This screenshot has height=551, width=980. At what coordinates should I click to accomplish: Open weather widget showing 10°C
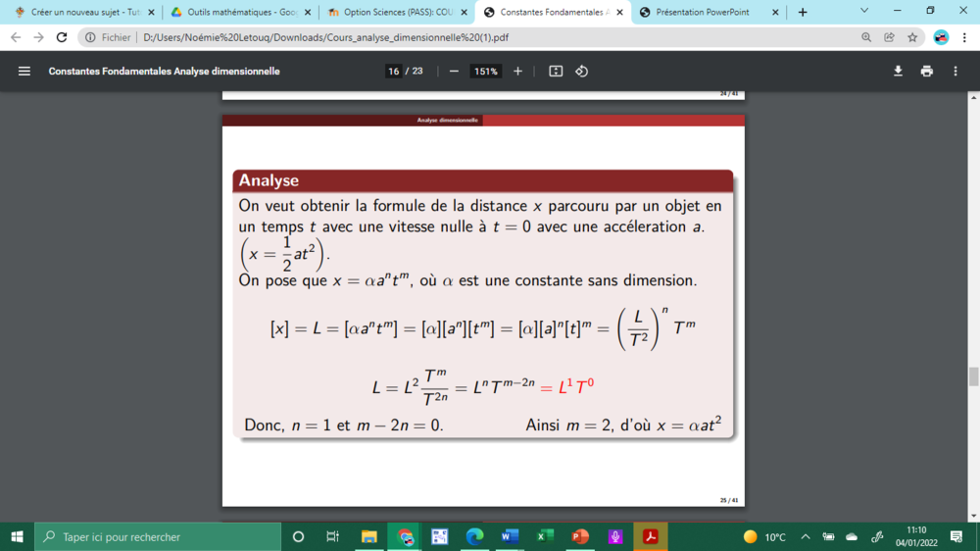click(764, 536)
